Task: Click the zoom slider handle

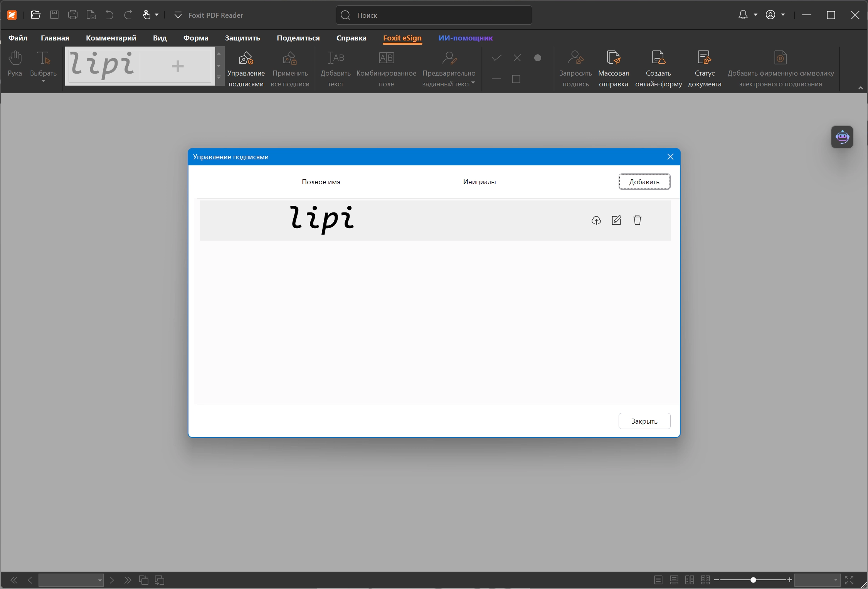Action: tap(753, 580)
